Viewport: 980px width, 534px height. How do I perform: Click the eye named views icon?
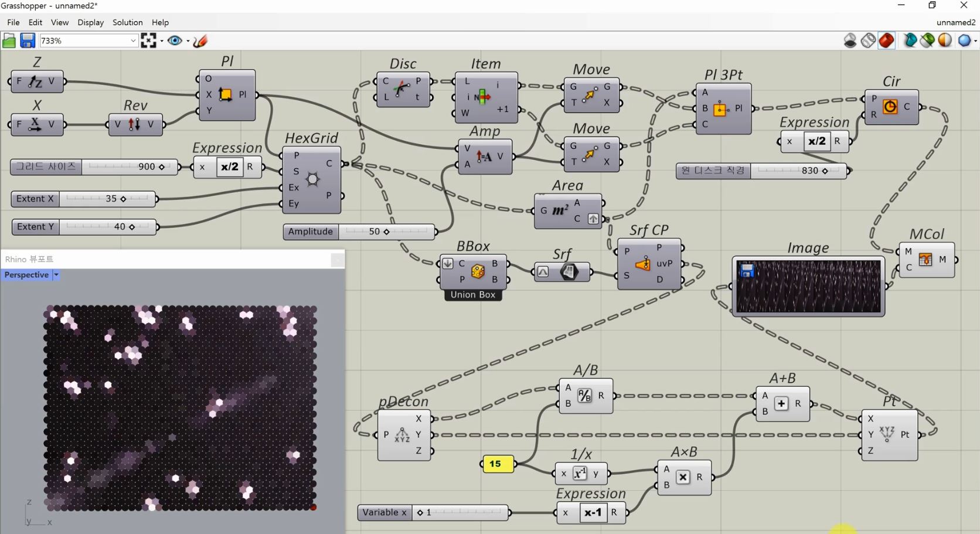click(x=174, y=40)
